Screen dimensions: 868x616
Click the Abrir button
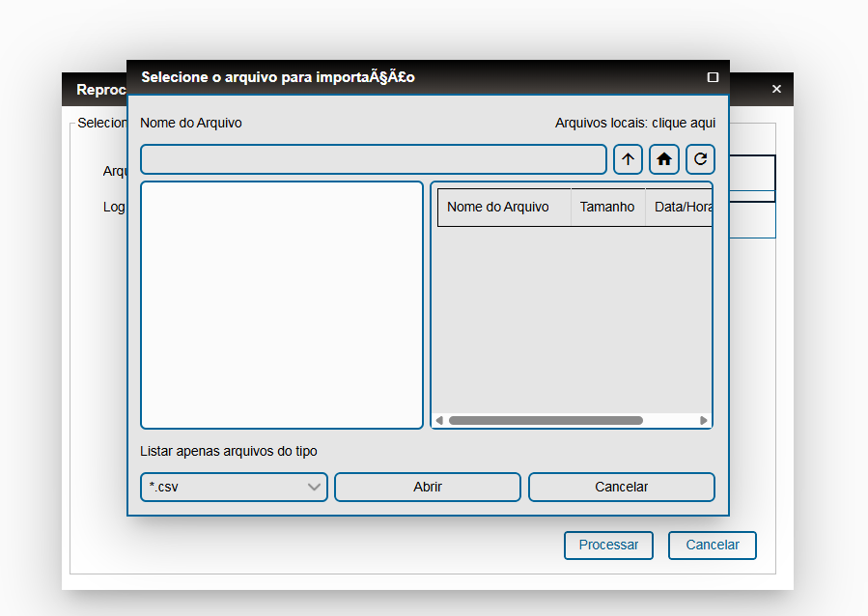click(428, 487)
